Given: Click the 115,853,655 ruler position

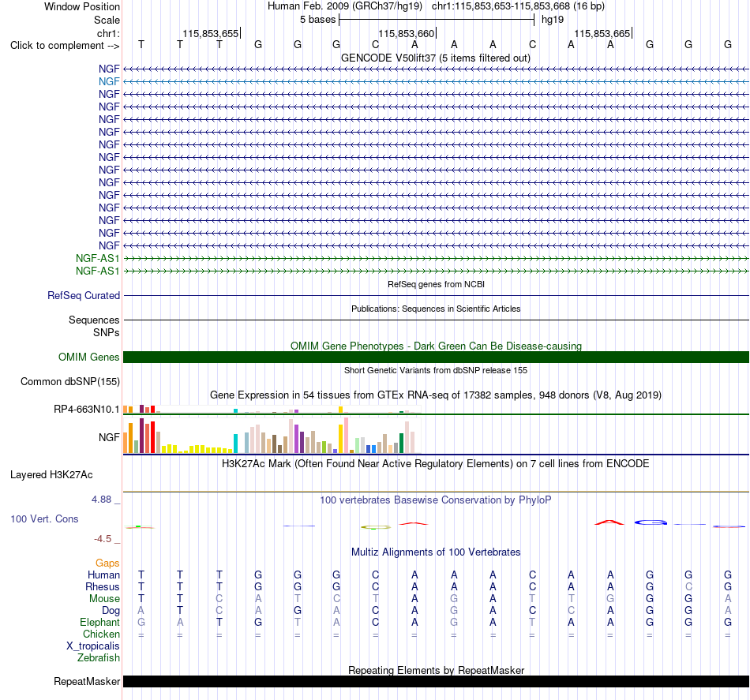Looking at the screenshot, I should pos(211,33).
